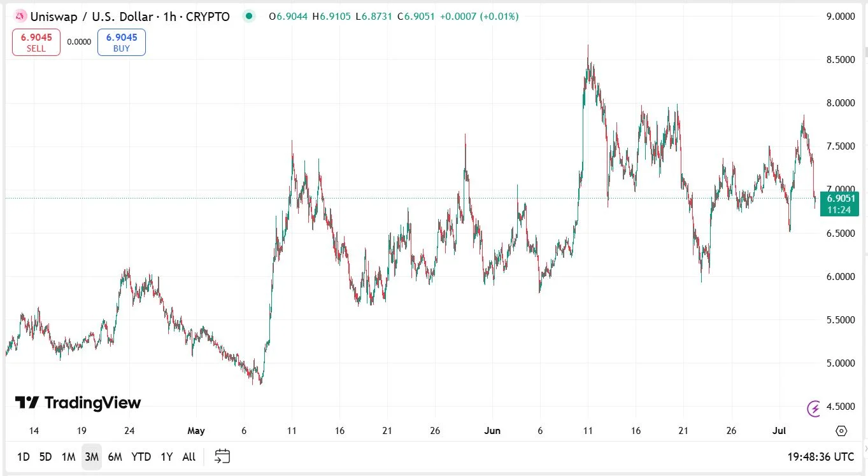The image size is (868, 476).
Task: Select the YTD time range
Action: click(141, 456)
